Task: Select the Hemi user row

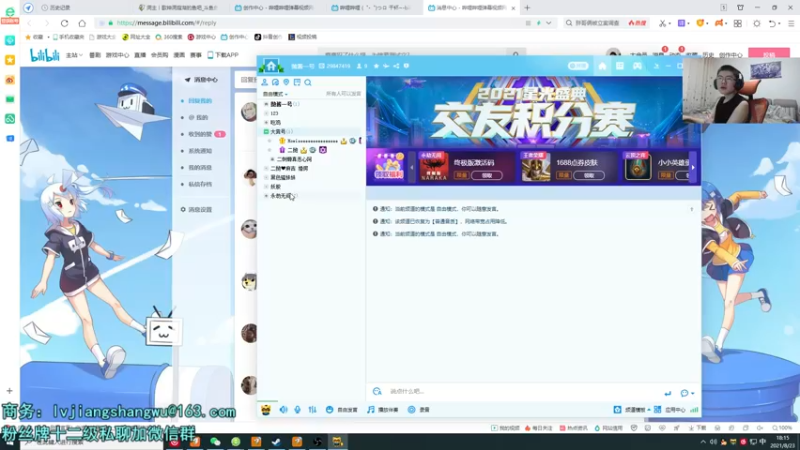Action: [312, 141]
